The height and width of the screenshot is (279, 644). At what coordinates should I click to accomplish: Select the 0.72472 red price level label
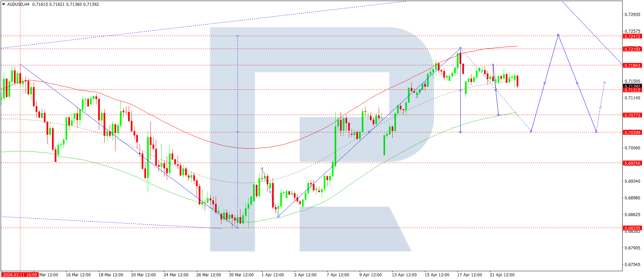click(632, 36)
